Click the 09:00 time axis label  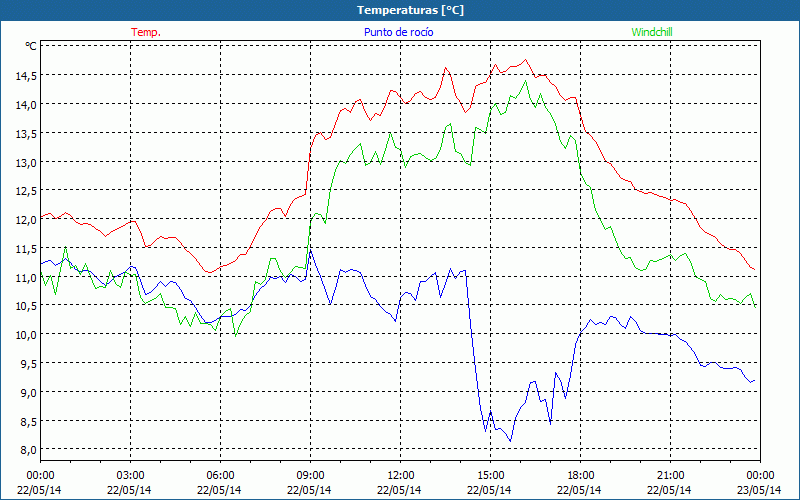310,476
